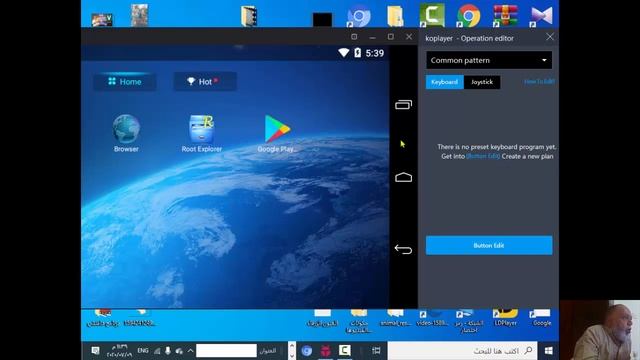Open the Browser app in KOPlayer
Viewport: 640px width, 360px height.
tap(126, 133)
